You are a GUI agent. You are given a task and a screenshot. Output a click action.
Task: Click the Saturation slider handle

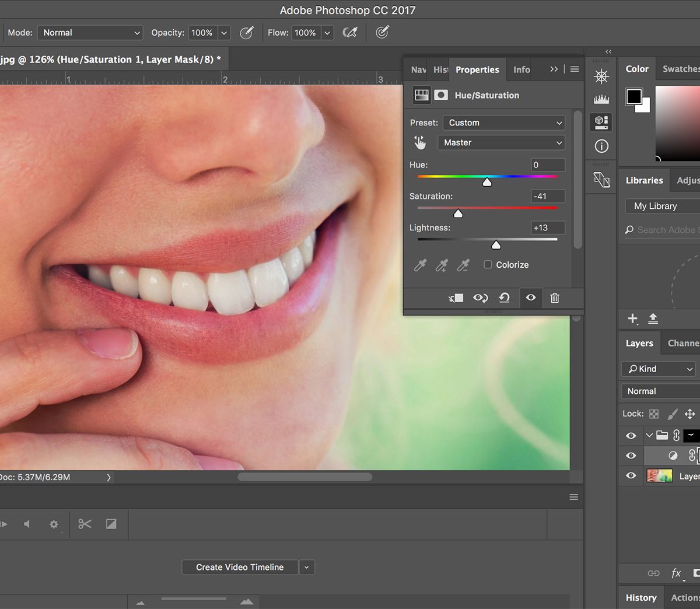(459, 213)
